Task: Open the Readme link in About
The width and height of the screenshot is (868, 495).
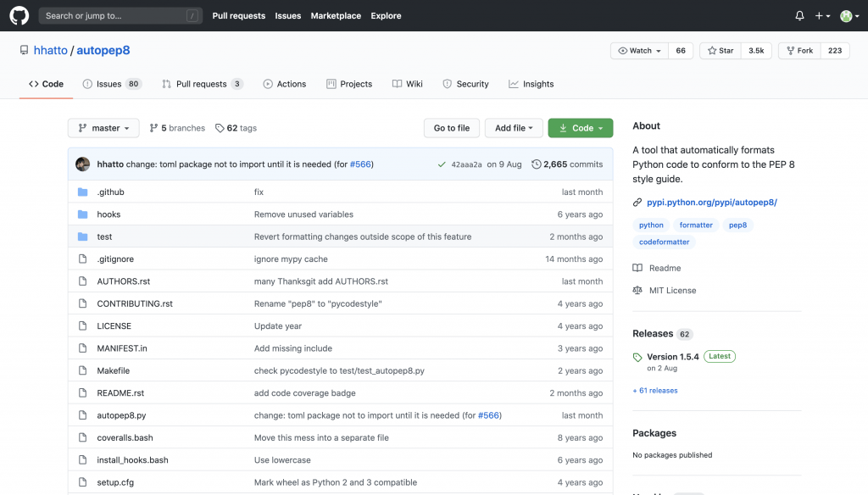Action: 657,268
